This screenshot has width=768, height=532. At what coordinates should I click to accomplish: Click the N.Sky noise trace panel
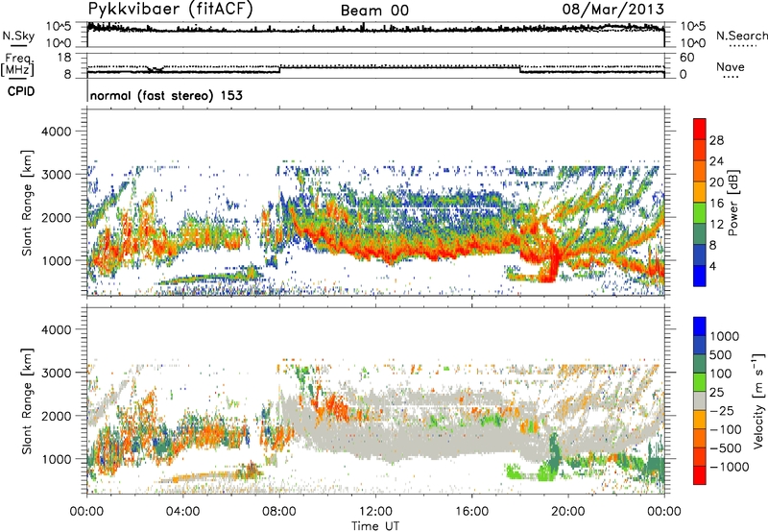[375, 35]
